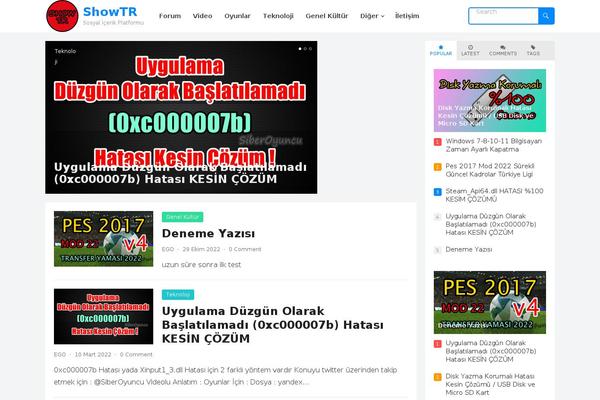Open the İletişim menu item
This screenshot has height=400, width=600.
click(407, 16)
